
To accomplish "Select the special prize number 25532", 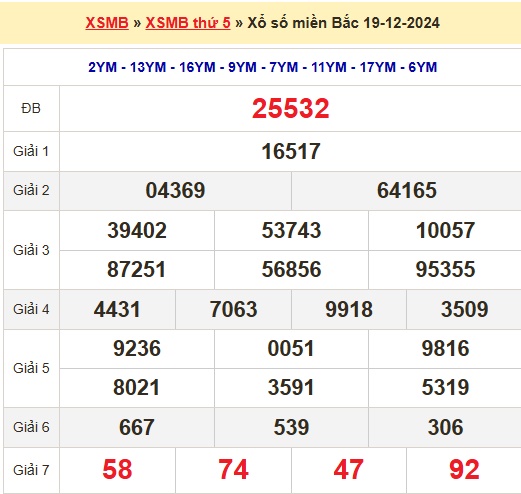I will pos(290,108).
